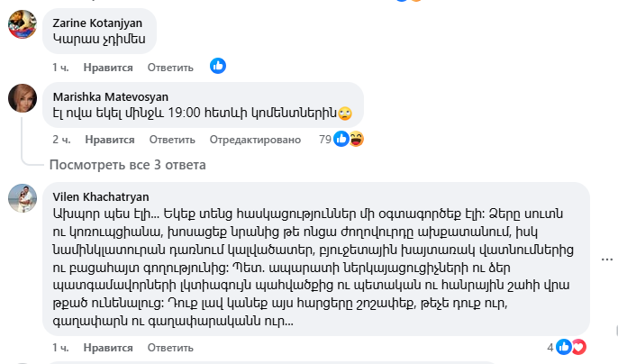Toggle Нравится on Marishka Matevosyan's comment
Image resolution: width=618 pixels, height=364 pixels.
click(109, 140)
